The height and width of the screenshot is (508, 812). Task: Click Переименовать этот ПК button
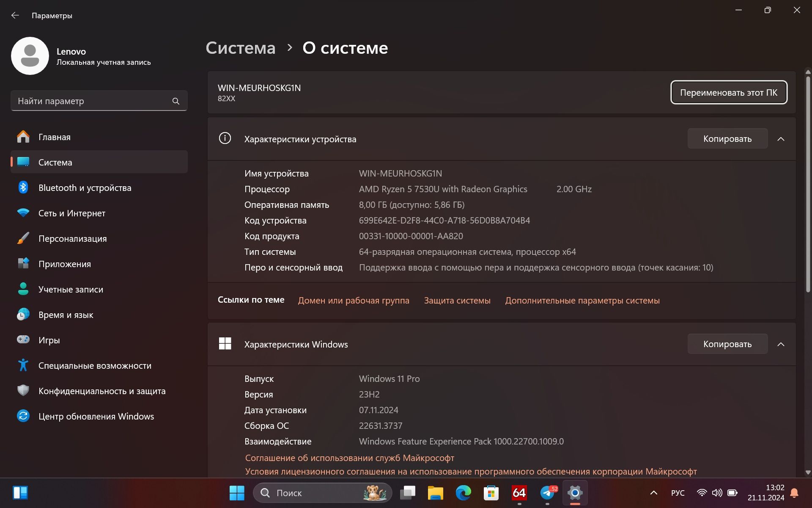coord(729,92)
